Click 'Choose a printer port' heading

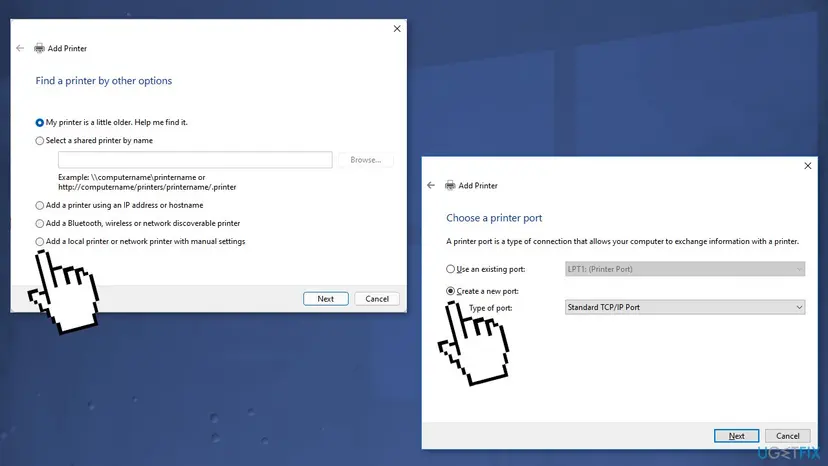(494, 218)
